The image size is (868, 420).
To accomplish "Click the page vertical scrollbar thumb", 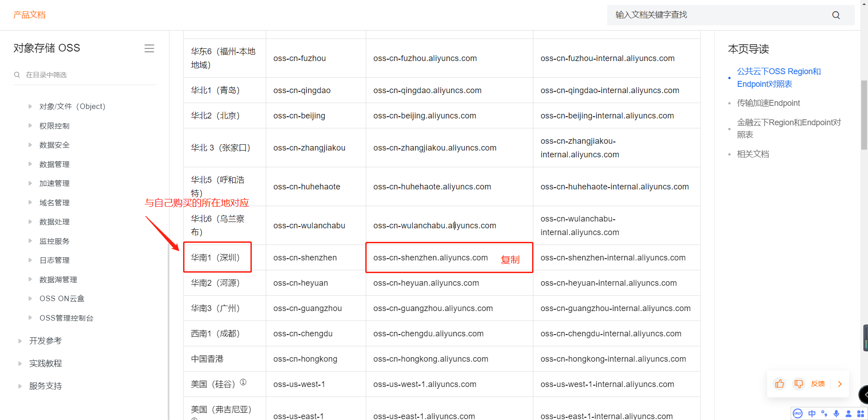I will tap(864, 115).
